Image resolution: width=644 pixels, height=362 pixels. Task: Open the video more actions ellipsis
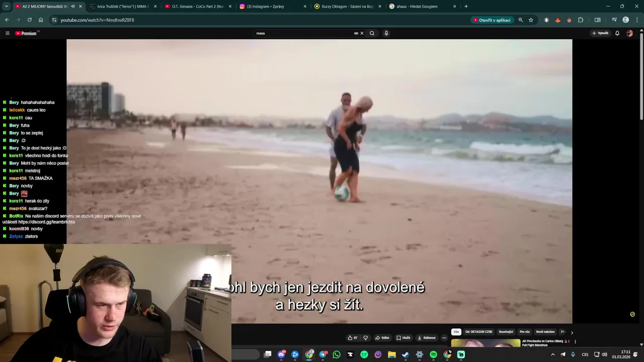pyautogui.click(x=444, y=338)
